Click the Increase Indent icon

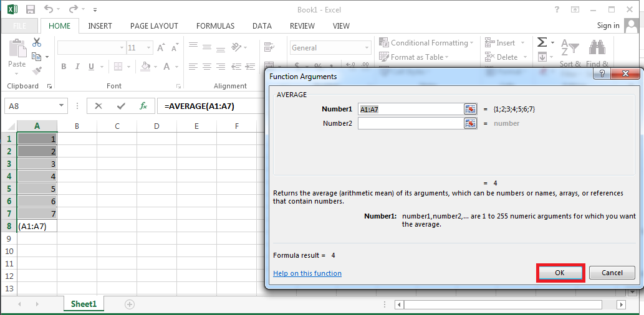(x=249, y=66)
